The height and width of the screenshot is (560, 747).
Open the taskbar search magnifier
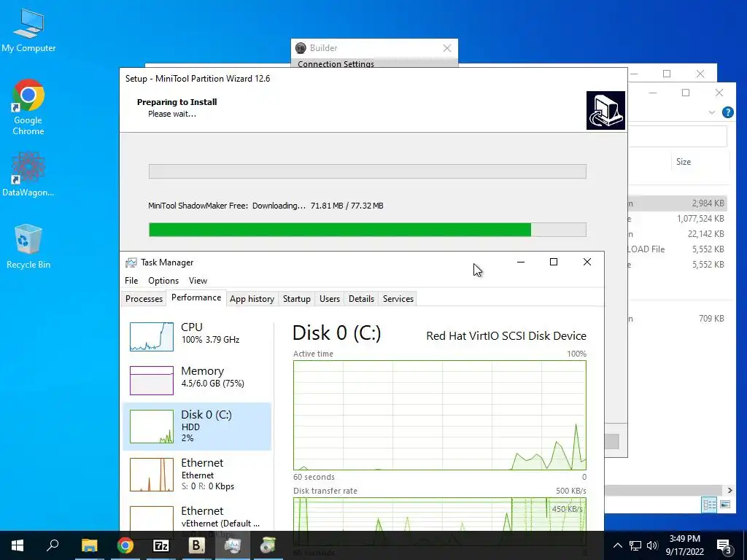click(53, 545)
